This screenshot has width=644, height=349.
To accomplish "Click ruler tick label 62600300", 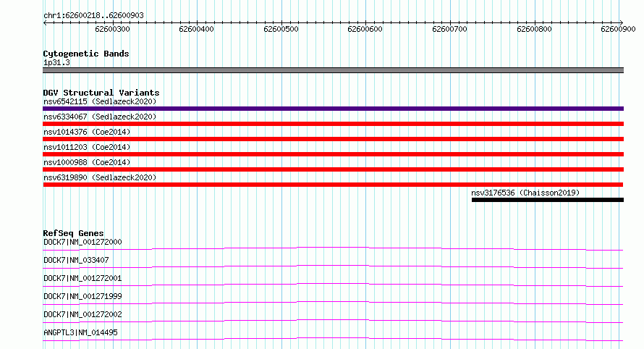I will (x=113, y=29).
